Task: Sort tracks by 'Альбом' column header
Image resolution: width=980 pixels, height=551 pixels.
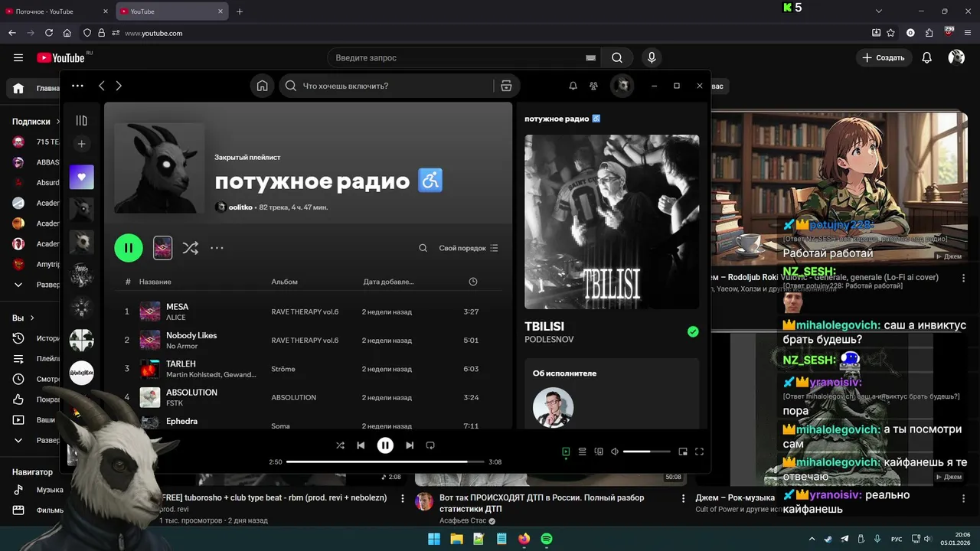Action: click(x=284, y=282)
